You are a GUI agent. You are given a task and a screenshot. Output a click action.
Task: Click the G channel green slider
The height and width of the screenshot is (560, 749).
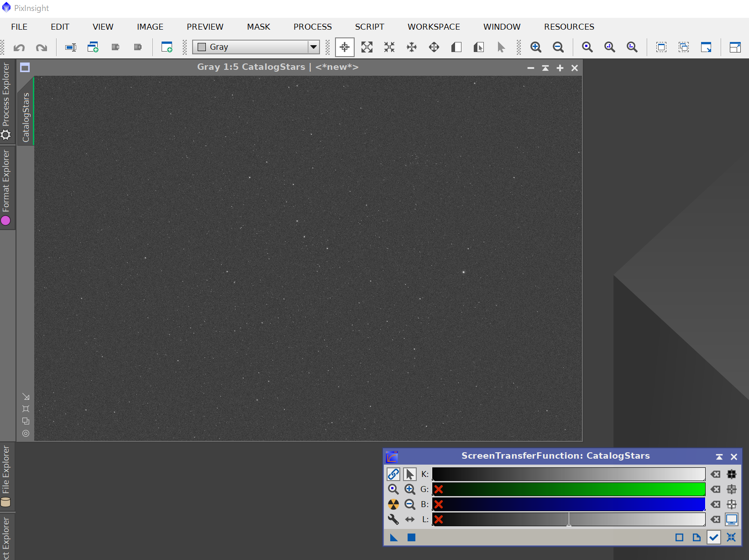pyautogui.click(x=569, y=489)
